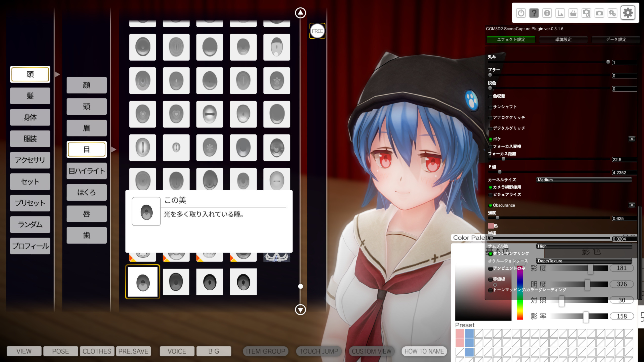Toggle the Obscurance effect checkbox
This screenshot has height=362, width=644.
point(490,206)
